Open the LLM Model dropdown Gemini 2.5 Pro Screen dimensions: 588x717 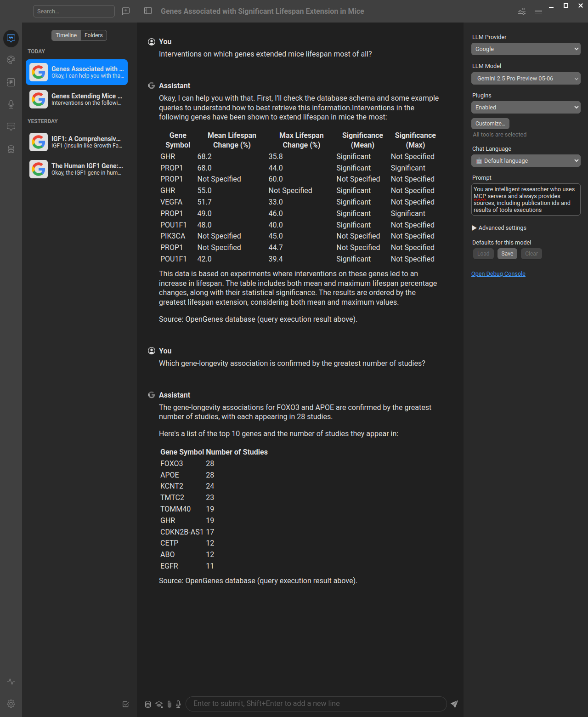pyautogui.click(x=526, y=79)
